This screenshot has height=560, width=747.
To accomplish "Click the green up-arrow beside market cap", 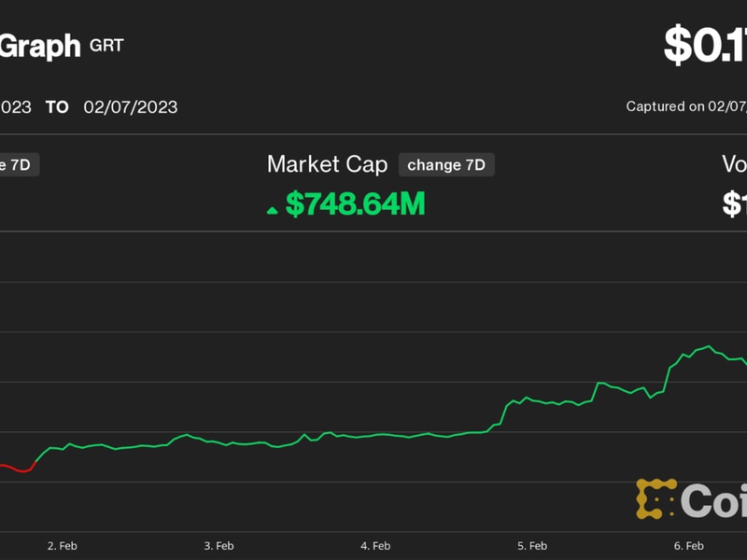I will click(273, 209).
